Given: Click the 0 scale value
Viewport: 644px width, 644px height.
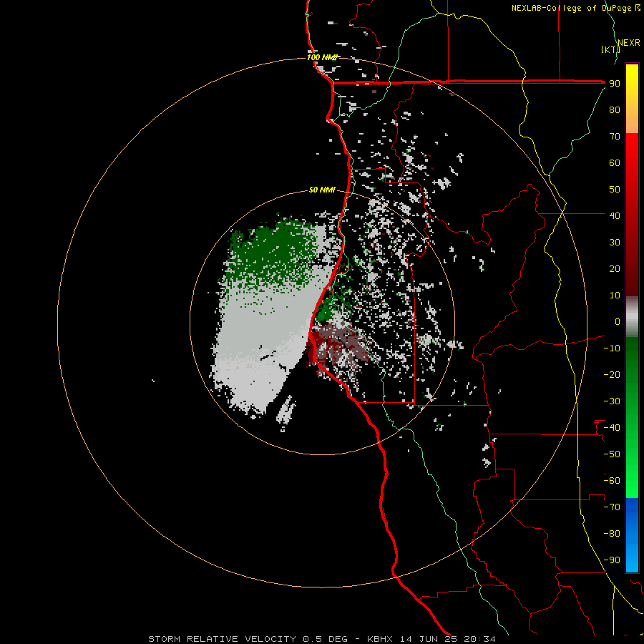Looking at the screenshot, I should pos(618,322).
